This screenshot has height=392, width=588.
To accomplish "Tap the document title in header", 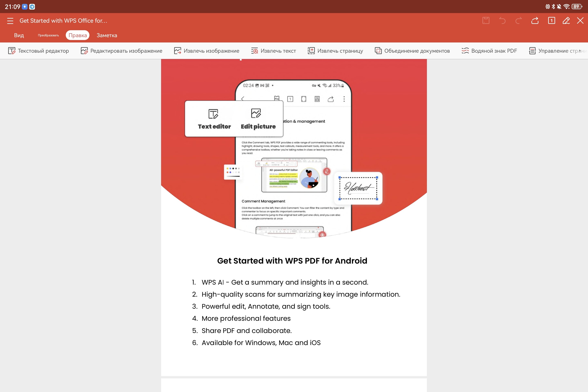I will (63, 21).
